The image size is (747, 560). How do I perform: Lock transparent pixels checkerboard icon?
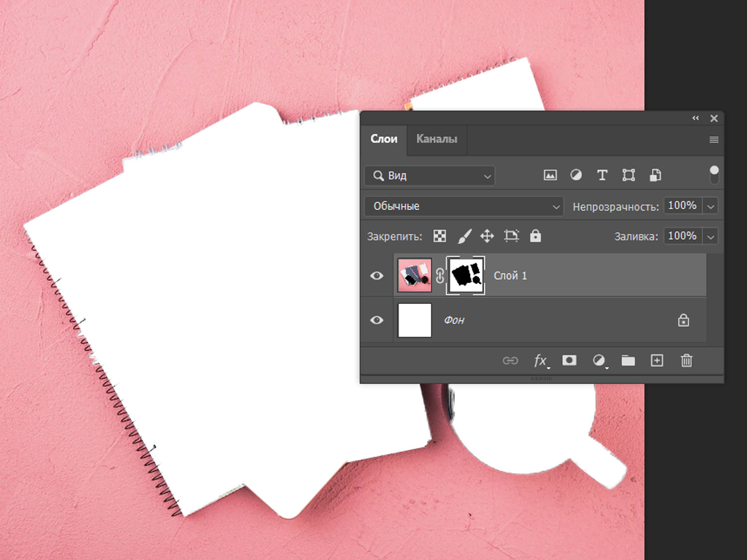[439, 236]
